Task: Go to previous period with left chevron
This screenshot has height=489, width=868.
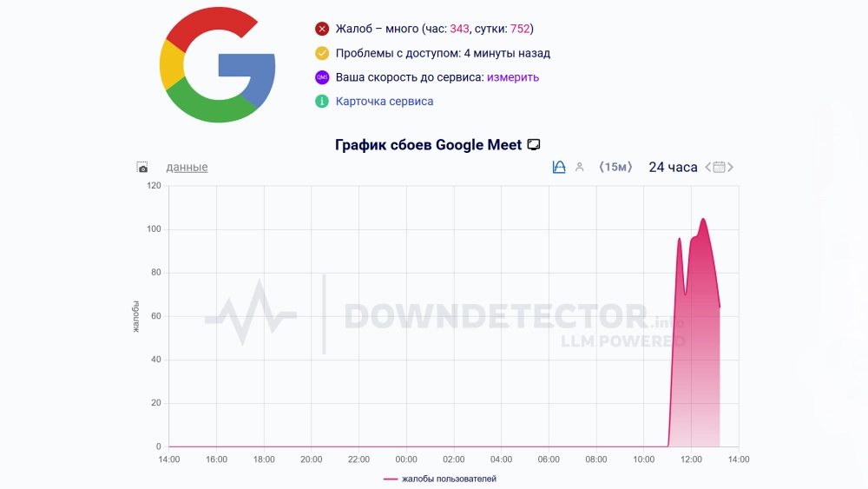Action: [707, 168]
